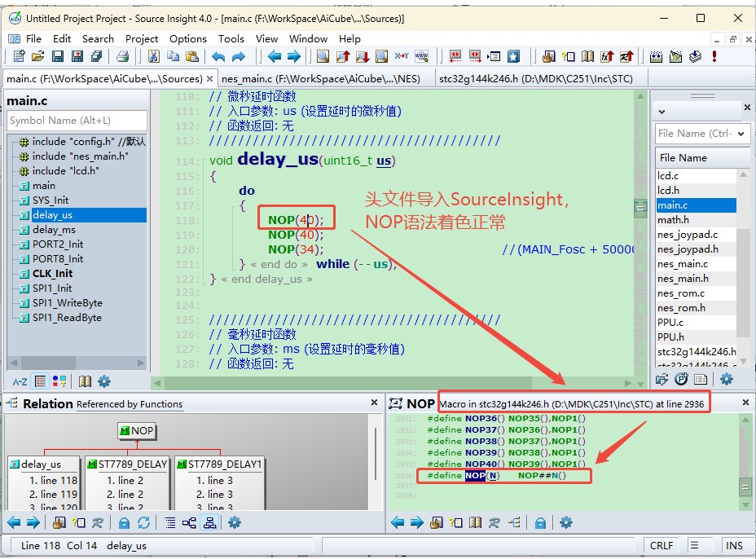Toggle the lock icon in Relation window
Image resolution: width=756 pixels, height=559 pixels.
point(124,522)
